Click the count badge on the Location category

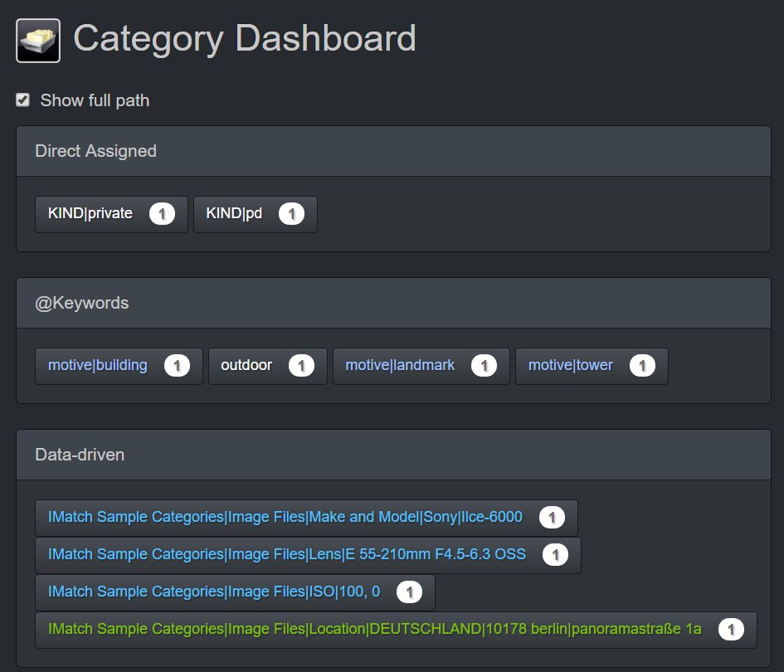[731, 630]
